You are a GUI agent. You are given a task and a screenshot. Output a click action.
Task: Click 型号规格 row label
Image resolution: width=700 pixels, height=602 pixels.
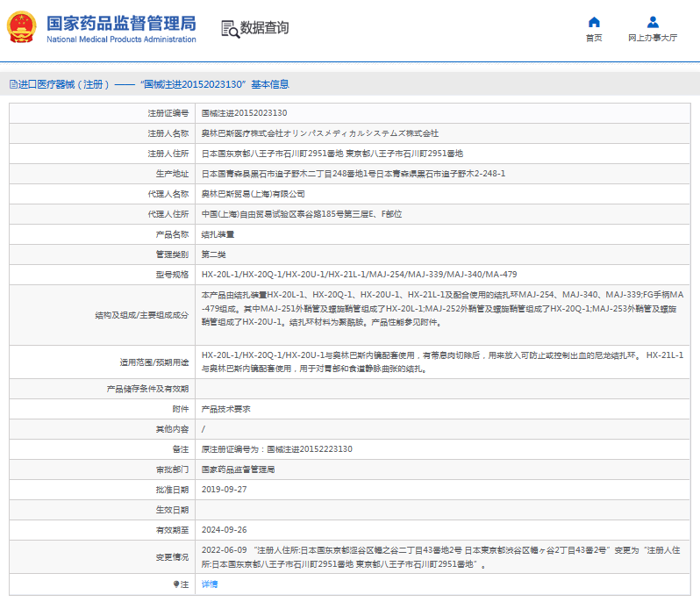click(172, 275)
